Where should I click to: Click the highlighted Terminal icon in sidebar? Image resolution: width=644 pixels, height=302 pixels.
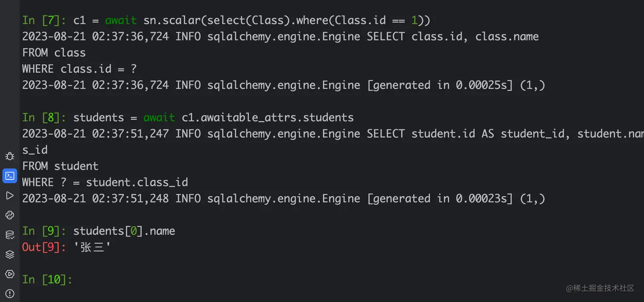click(x=10, y=175)
